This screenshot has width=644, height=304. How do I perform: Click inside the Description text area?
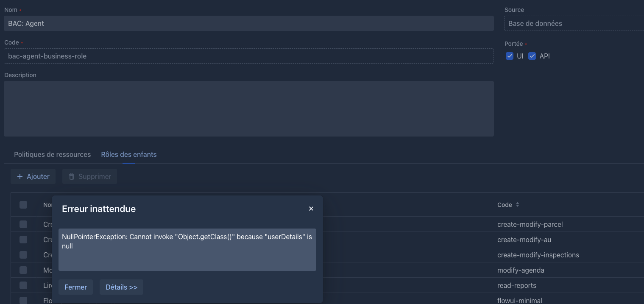click(x=248, y=109)
